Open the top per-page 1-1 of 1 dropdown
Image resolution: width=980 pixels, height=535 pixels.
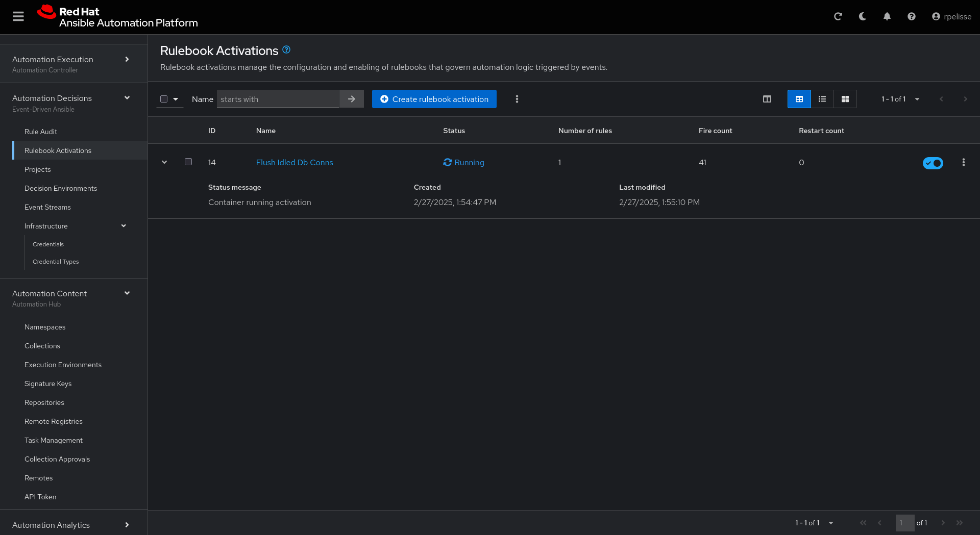pyautogui.click(x=900, y=99)
